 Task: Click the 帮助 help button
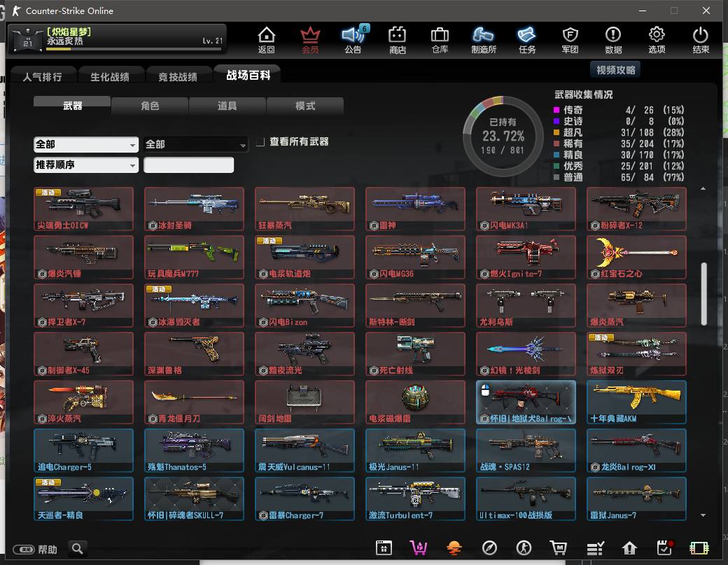40,550
